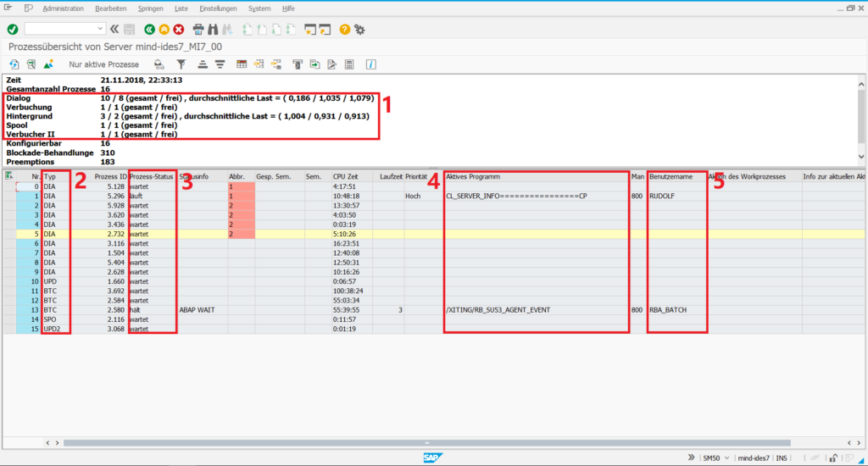The width and height of the screenshot is (868, 466).
Task: Click the green Back arrow icon
Action: [x=150, y=29]
